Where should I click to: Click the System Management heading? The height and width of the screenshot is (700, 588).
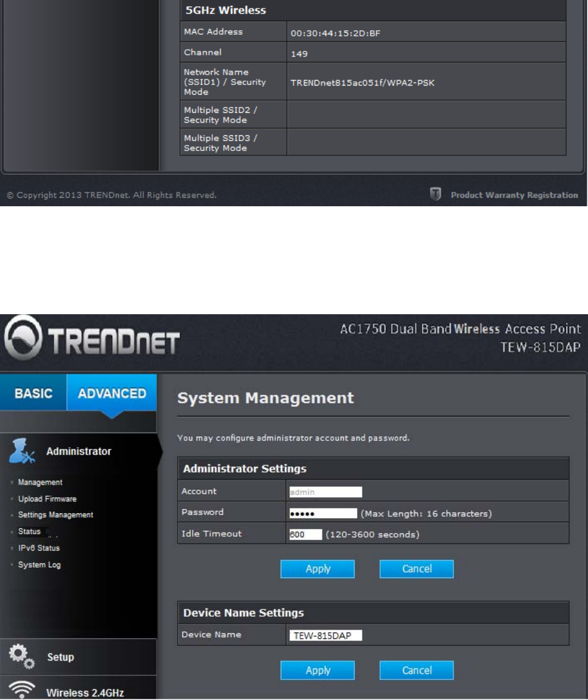(x=266, y=398)
